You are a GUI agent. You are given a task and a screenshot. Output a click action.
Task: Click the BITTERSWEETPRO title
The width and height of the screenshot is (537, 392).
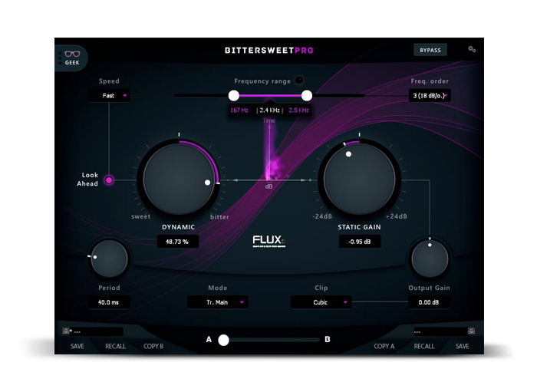tap(269, 51)
